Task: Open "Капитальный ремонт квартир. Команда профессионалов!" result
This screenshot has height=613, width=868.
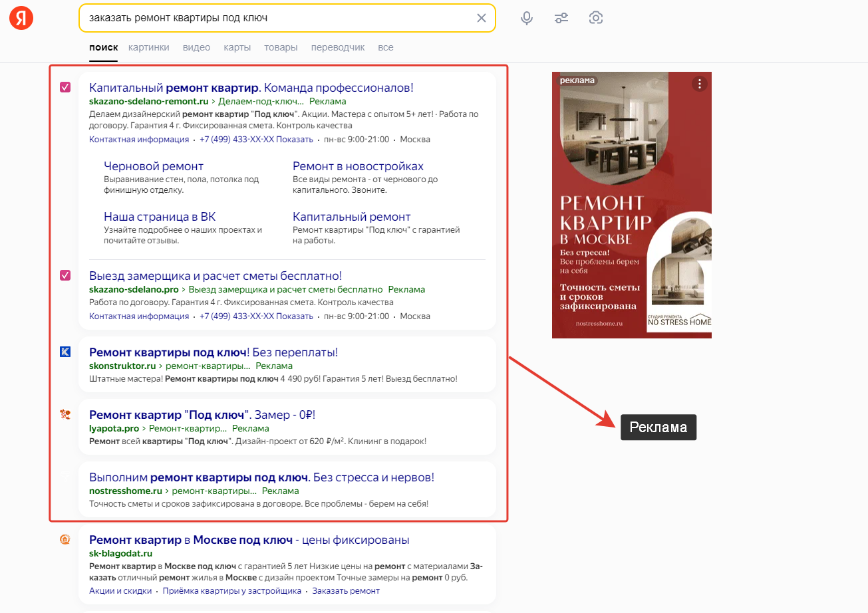Action: [x=251, y=87]
